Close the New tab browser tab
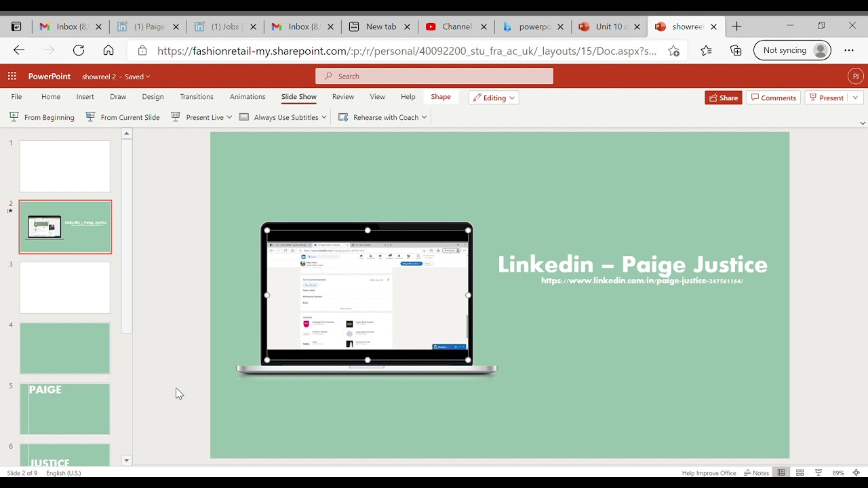Screen dimensions: 868x488 point(408,27)
